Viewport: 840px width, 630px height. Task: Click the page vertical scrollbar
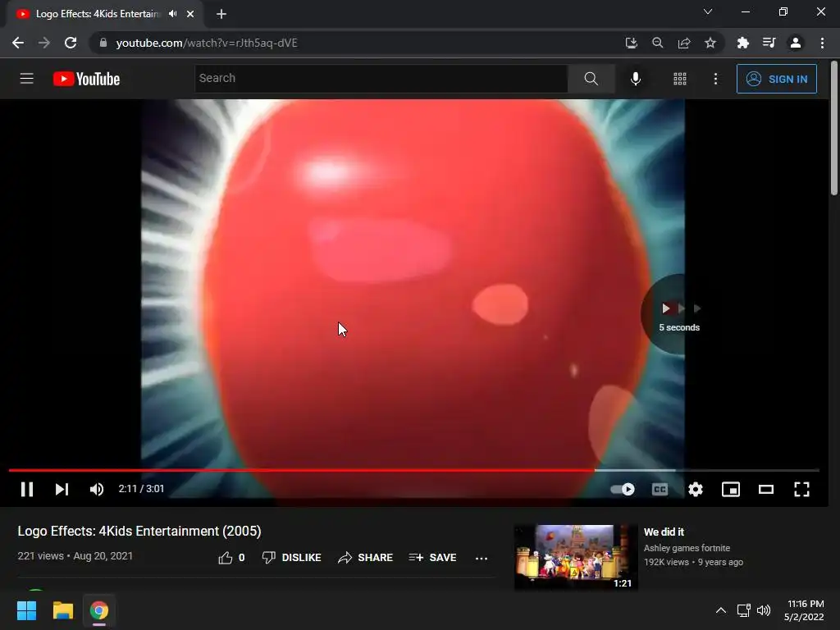pyautogui.click(x=834, y=129)
